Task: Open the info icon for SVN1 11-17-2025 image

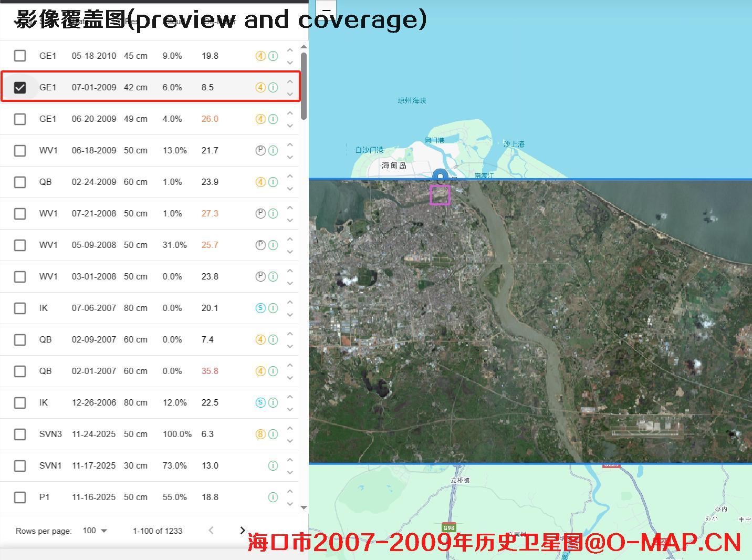Action: [x=273, y=465]
